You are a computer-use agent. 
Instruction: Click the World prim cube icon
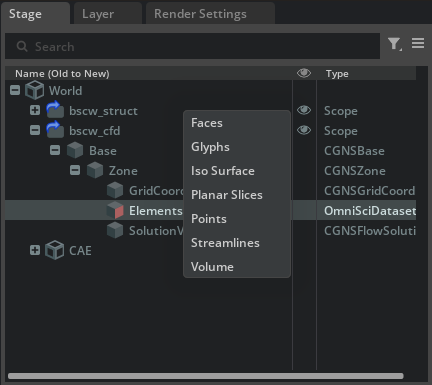35,90
